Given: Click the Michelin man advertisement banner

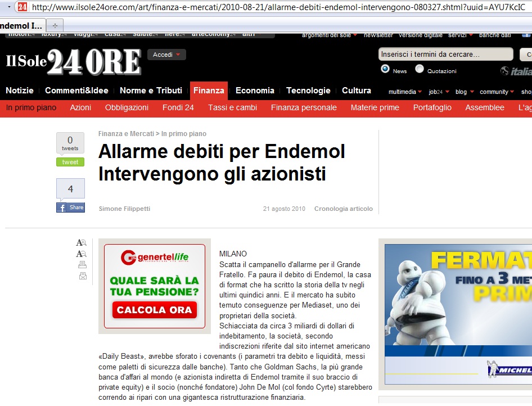Looking at the screenshot, I should [458, 314].
